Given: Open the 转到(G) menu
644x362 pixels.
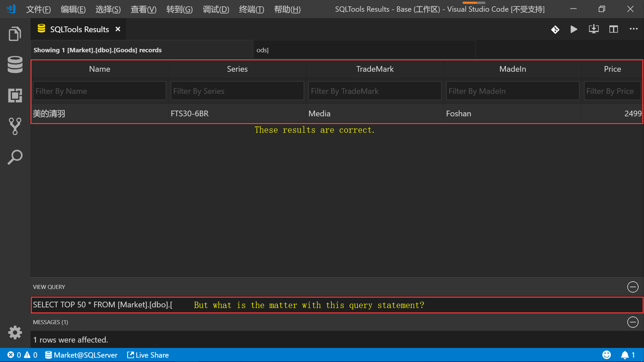Looking at the screenshot, I should pyautogui.click(x=179, y=9).
